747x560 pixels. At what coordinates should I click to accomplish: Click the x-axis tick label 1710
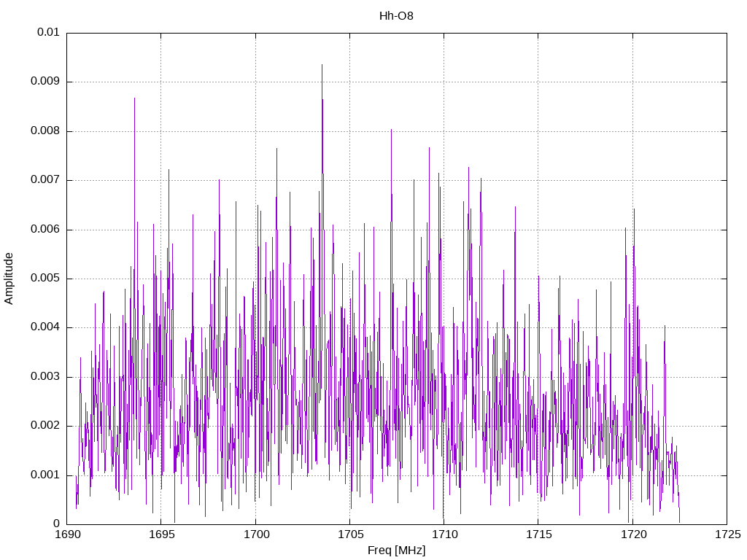click(444, 534)
